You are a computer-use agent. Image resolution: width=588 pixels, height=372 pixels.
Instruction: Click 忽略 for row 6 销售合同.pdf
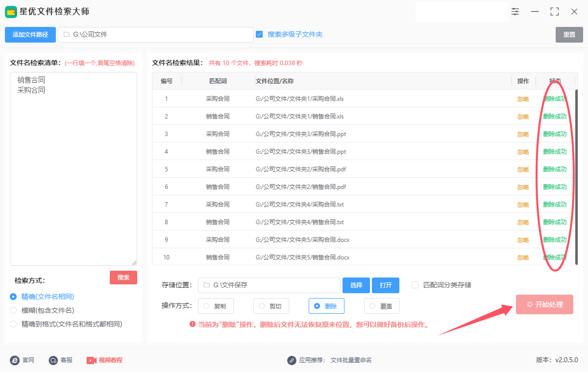[x=523, y=187]
